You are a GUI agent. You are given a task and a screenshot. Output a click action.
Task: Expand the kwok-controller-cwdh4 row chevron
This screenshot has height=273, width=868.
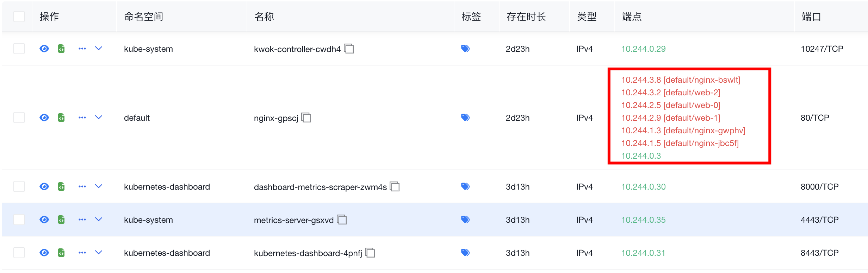[99, 48]
